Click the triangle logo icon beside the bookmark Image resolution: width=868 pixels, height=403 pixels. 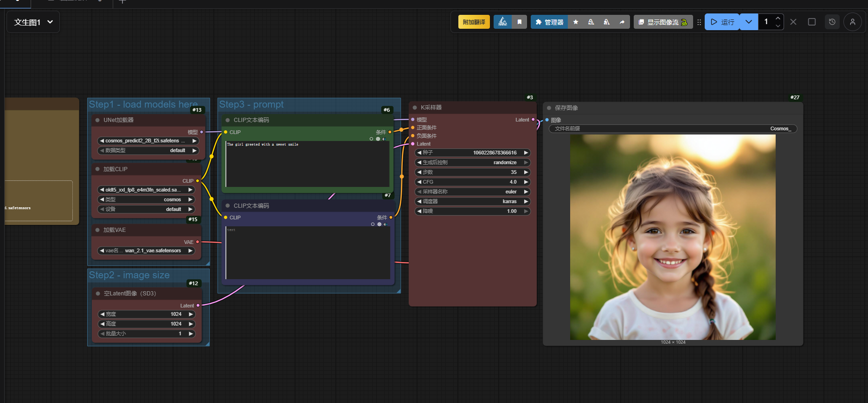pos(502,22)
